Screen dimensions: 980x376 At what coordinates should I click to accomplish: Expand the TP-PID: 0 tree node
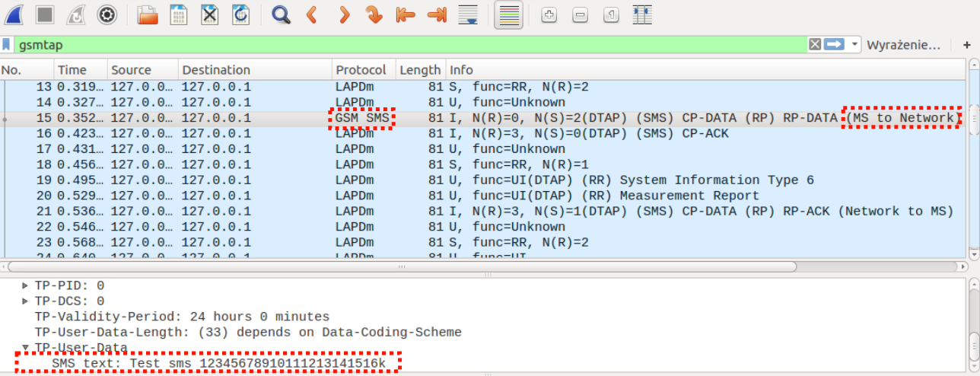25,285
